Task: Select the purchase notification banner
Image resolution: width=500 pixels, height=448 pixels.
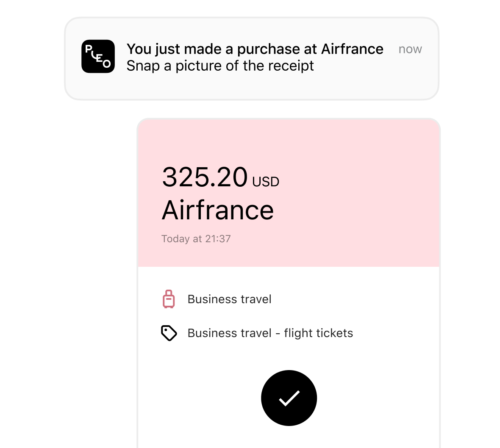Action: (252, 57)
